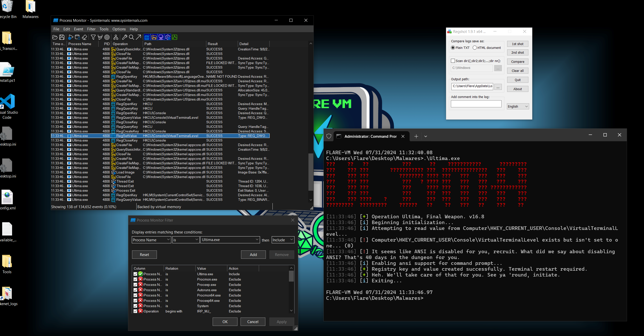Uncheck the Autoruns.exe Exclude filter checkbox
This screenshot has height=336, width=644.
pyautogui.click(x=135, y=290)
